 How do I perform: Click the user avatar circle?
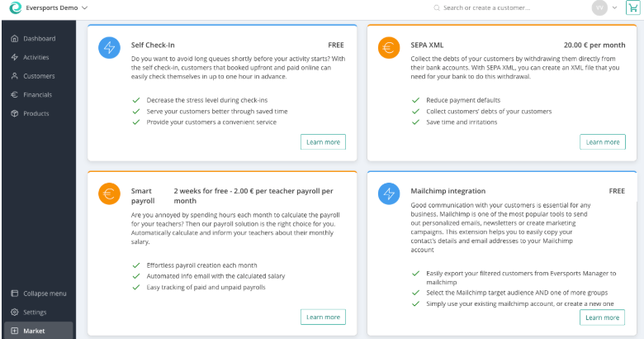coord(599,7)
